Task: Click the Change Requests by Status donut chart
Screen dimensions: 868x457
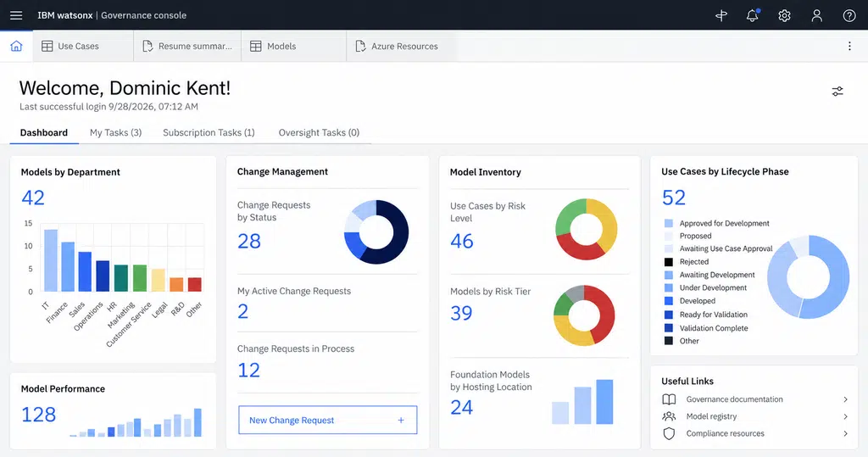Action: point(376,231)
